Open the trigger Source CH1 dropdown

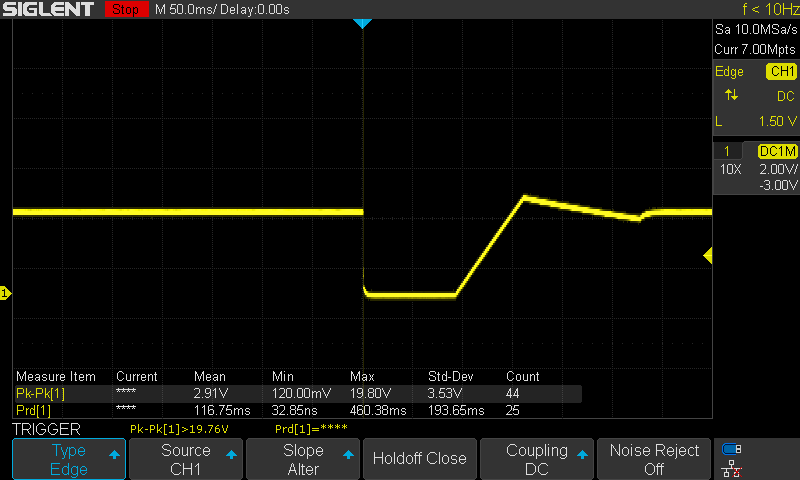(x=186, y=459)
